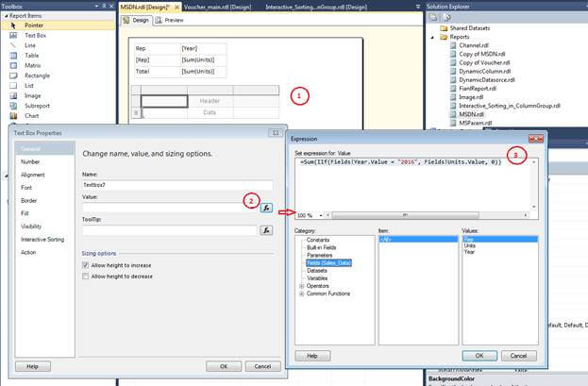The height and width of the screenshot is (386, 588).
Task: Switch to the Design tab
Action: coord(137,20)
